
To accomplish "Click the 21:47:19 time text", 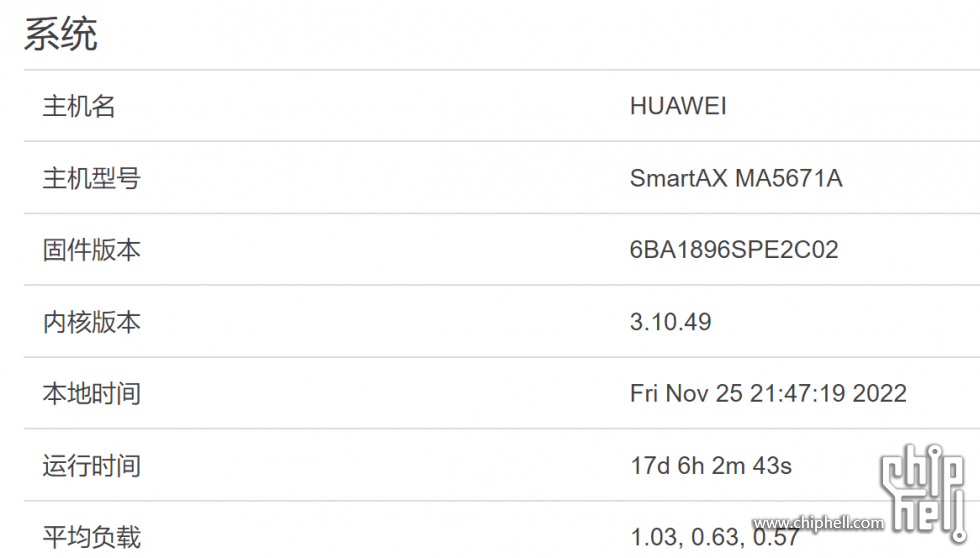I will [798, 394].
